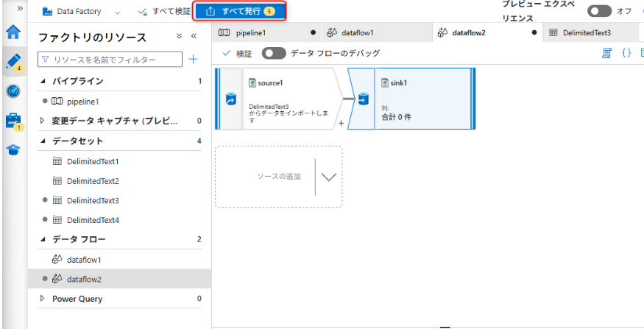The width and height of the screenshot is (644, 329).
Task: Open the Home hub icon
Action: pyautogui.click(x=13, y=32)
